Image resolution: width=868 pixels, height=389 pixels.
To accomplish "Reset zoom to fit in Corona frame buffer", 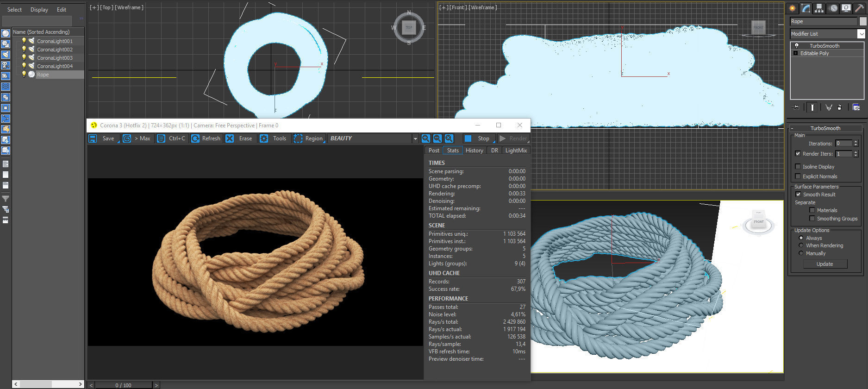I will tap(449, 138).
